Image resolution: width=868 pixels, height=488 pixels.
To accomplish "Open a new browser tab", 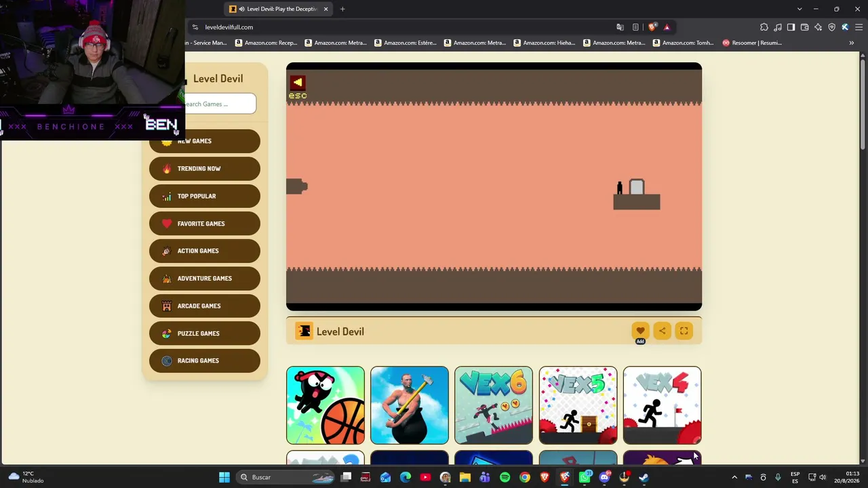I will (342, 9).
